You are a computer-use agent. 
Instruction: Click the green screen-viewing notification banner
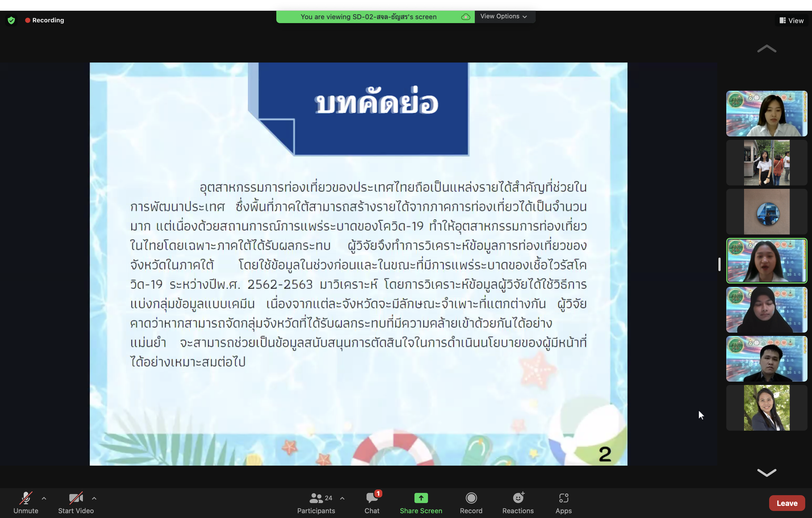coord(375,17)
